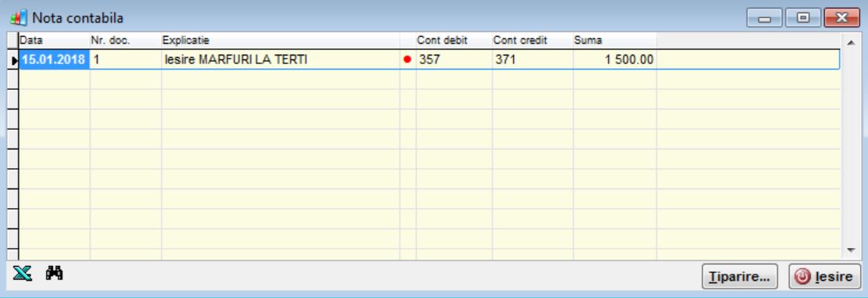
Task: Select the row pointer arrow indicator
Action: (x=14, y=59)
